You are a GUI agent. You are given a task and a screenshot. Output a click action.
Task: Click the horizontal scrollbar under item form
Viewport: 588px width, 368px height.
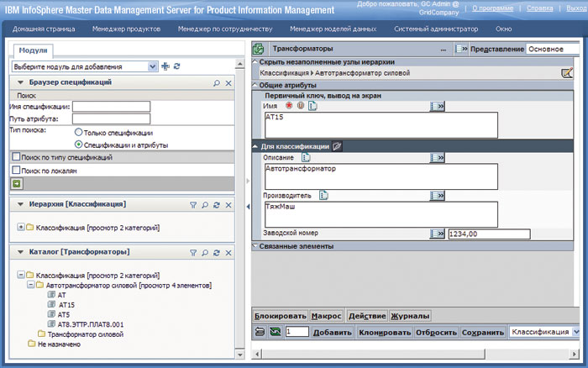(374, 354)
